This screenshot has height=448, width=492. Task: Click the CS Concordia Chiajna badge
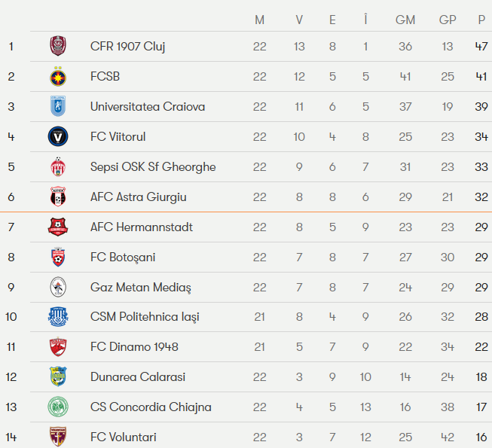tap(58, 407)
